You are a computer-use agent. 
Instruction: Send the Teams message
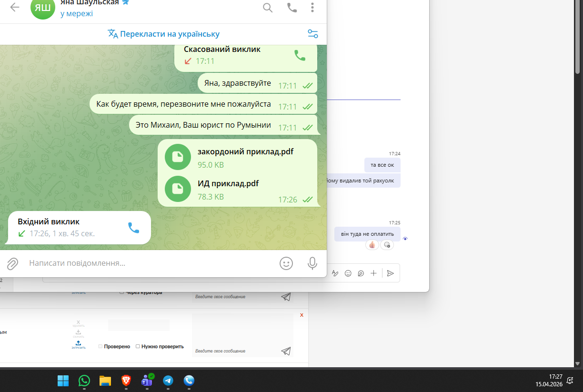[390, 273]
